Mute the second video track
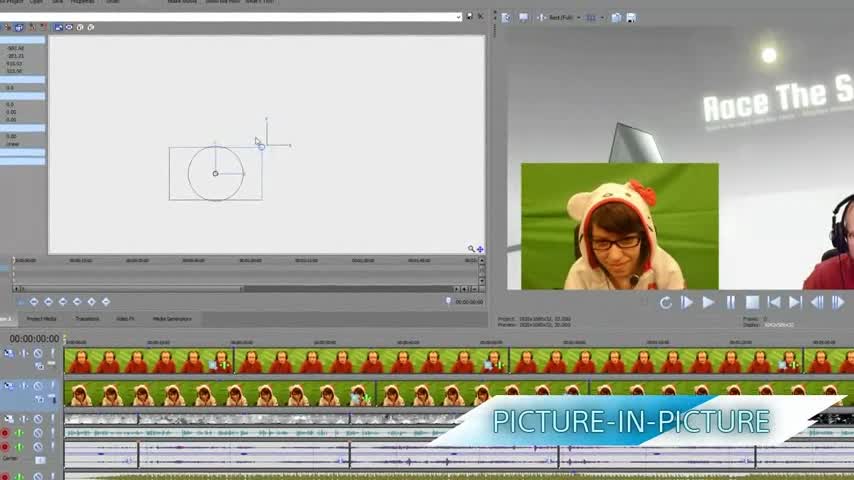The height and width of the screenshot is (480, 854). (x=38, y=384)
